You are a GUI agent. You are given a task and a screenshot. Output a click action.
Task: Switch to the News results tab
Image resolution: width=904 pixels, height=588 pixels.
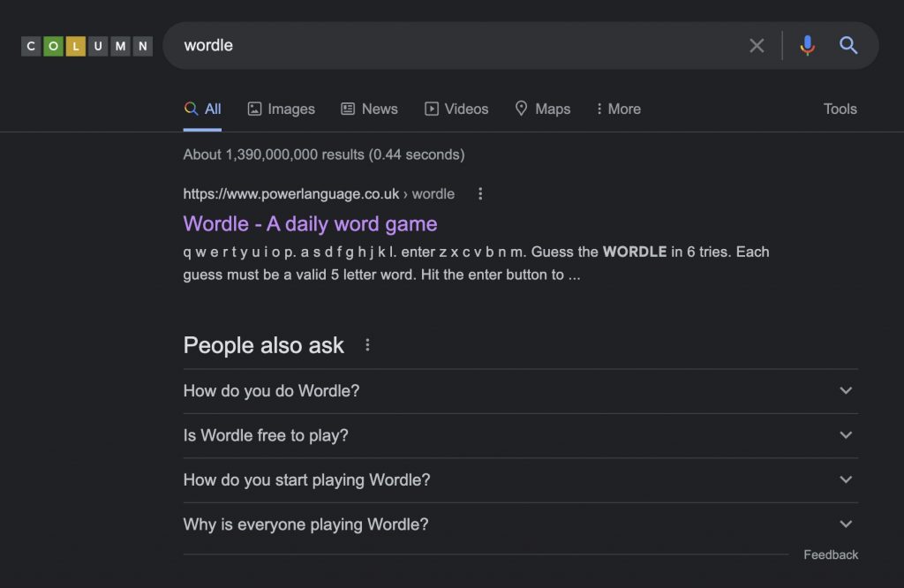pyautogui.click(x=369, y=109)
